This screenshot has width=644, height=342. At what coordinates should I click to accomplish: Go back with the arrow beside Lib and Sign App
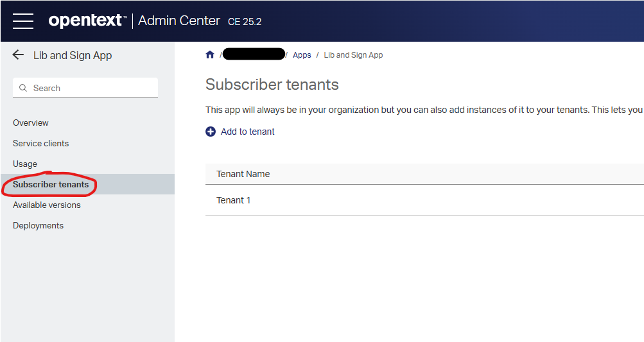pyautogui.click(x=18, y=55)
